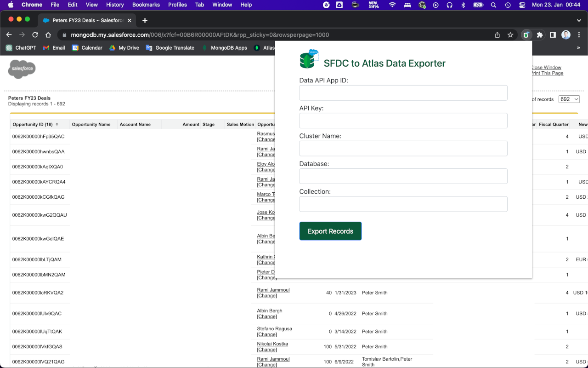Click the Opportunity Name column header
This screenshot has height=368, width=588.
coord(91,125)
